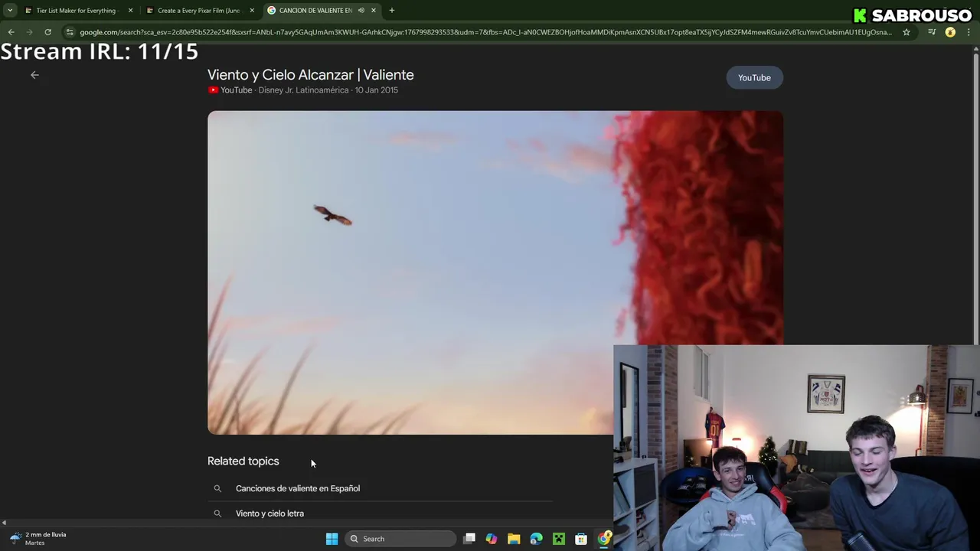
Task: Open Task View from the taskbar
Action: [469, 539]
